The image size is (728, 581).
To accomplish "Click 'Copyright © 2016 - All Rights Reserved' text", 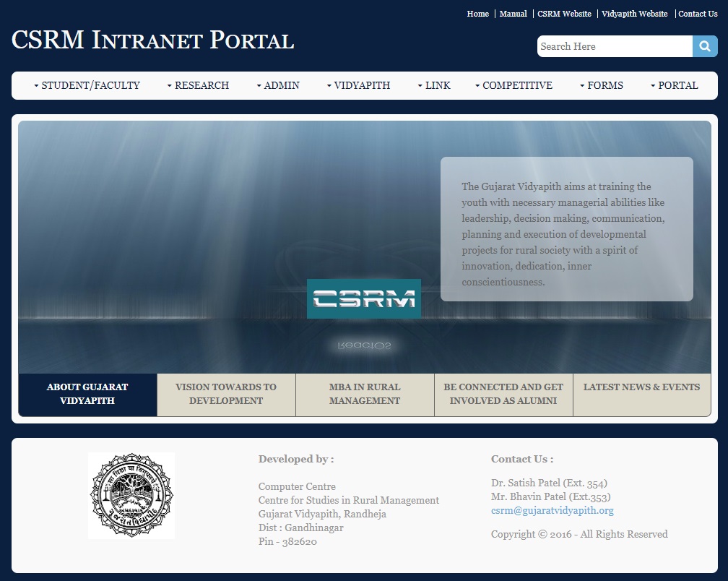I will (579, 534).
